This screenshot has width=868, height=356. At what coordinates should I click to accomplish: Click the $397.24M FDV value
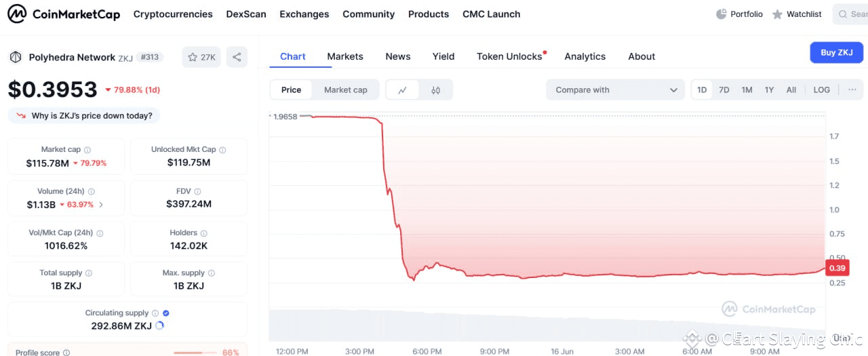(189, 203)
